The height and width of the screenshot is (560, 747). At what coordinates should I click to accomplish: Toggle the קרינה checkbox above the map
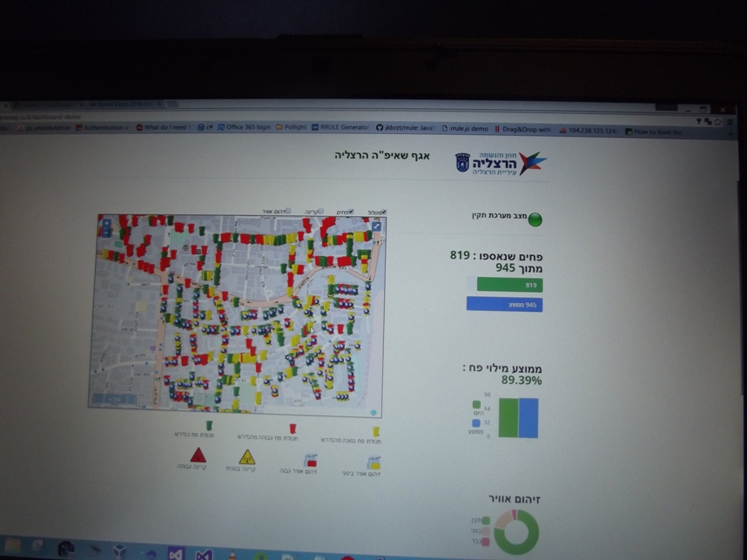[x=322, y=212]
